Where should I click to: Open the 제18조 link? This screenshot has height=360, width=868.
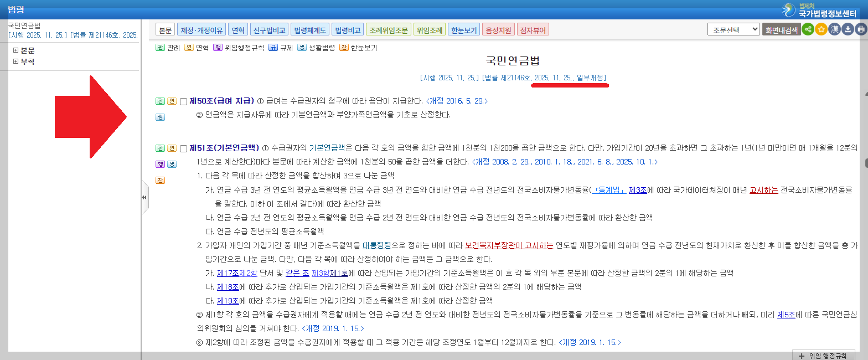click(228, 287)
